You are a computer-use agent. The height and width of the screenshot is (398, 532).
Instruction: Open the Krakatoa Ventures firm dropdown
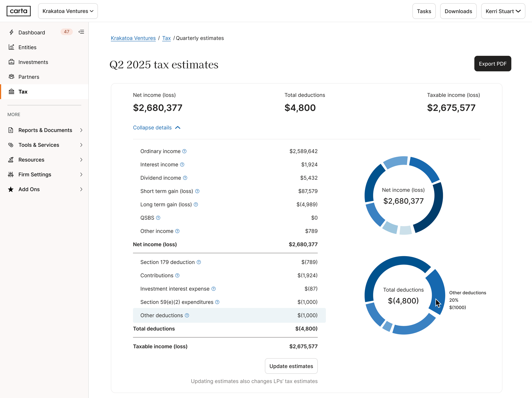68,11
